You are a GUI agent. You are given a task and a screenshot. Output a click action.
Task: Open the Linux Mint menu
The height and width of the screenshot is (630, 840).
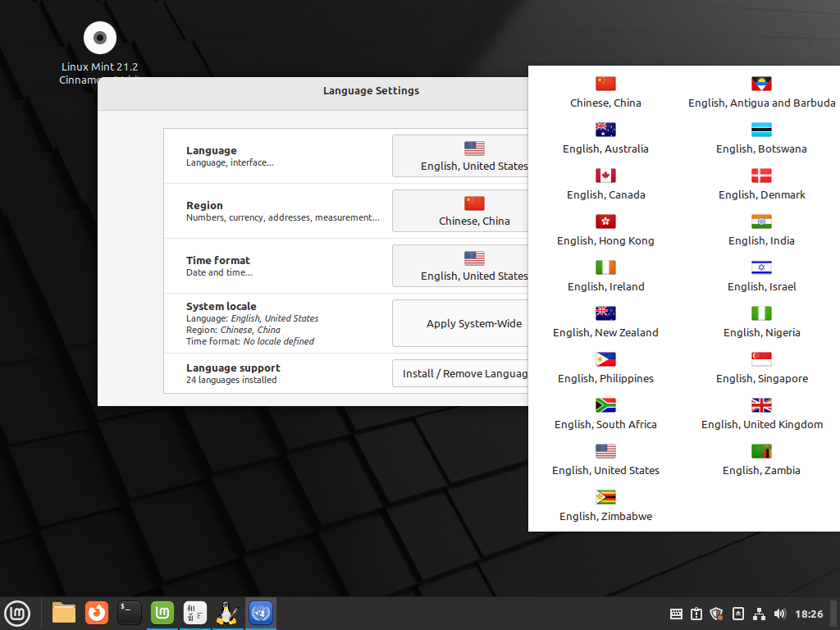(17, 613)
